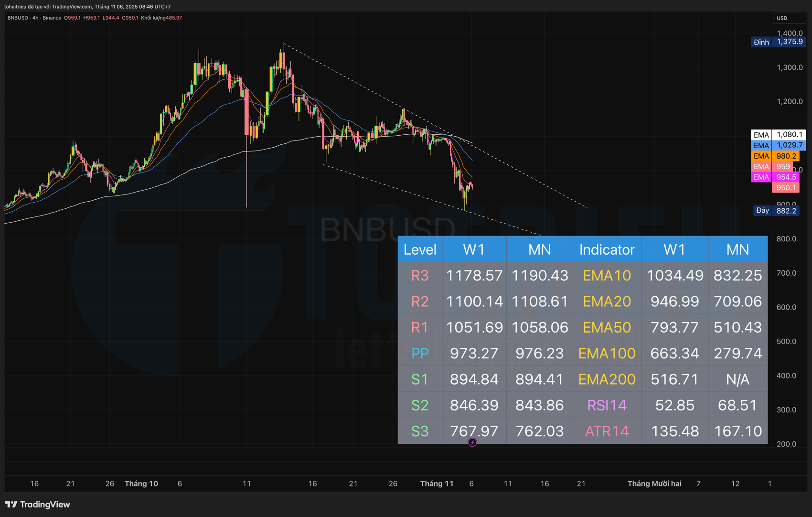Click the PP pivot level label
This screenshot has height=517, width=812.
point(420,354)
